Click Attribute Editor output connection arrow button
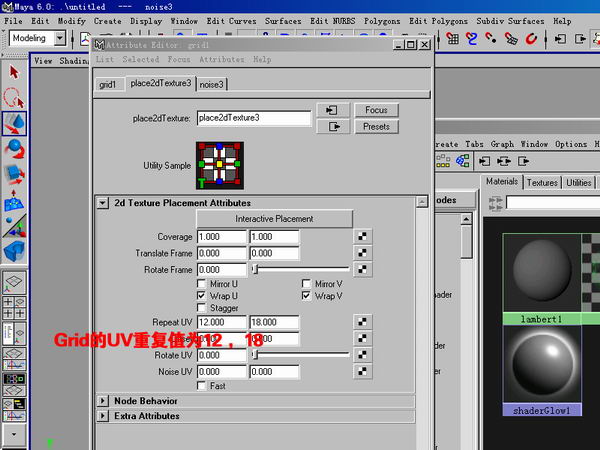The height and width of the screenshot is (450, 600). click(x=333, y=127)
